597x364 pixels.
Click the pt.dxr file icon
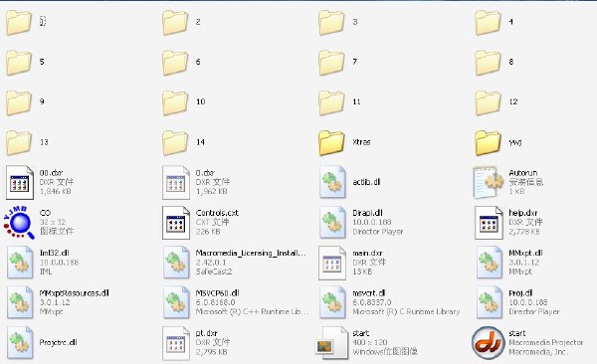pos(176,343)
